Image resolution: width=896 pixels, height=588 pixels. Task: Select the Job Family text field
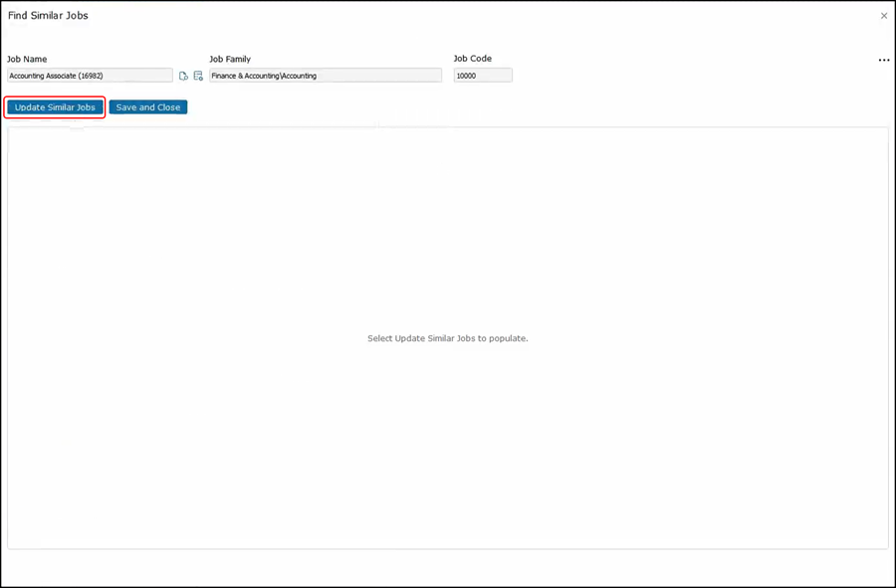[325, 76]
